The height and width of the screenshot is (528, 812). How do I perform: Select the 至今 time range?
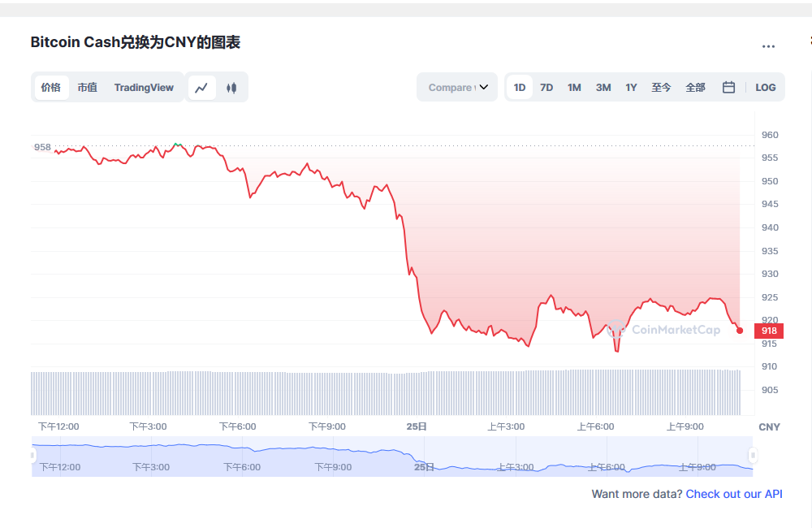click(661, 87)
